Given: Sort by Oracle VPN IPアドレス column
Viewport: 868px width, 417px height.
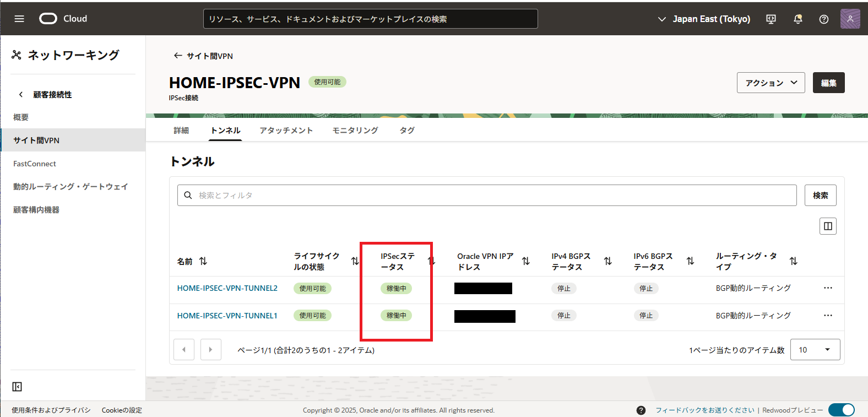Looking at the screenshot, I should click(526, 261).
